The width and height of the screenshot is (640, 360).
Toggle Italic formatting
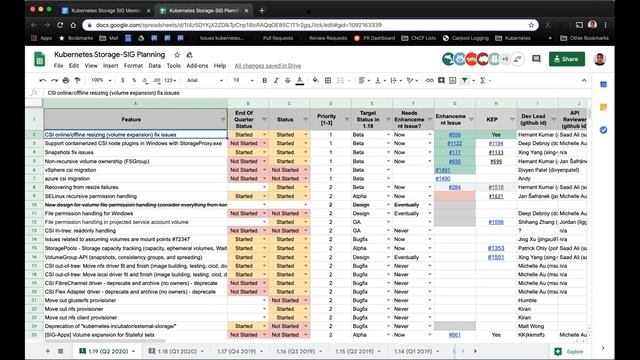[x=276, y=80]
